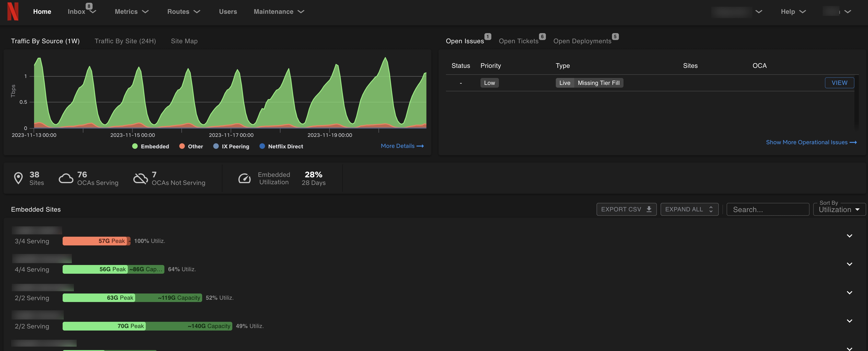Click VIEW button for Missing Tier Fill issue

[839, 83]
